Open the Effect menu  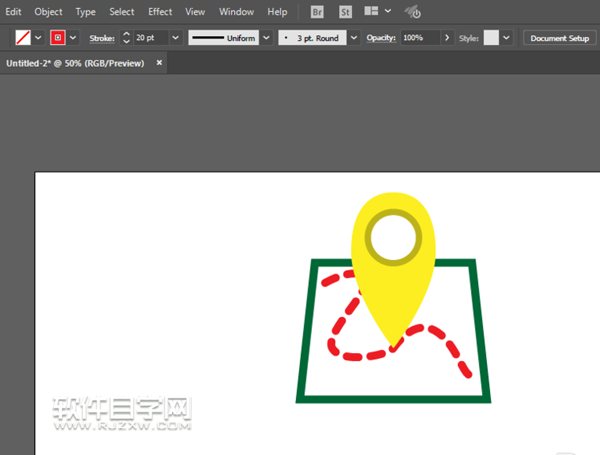tap(160, 12)
